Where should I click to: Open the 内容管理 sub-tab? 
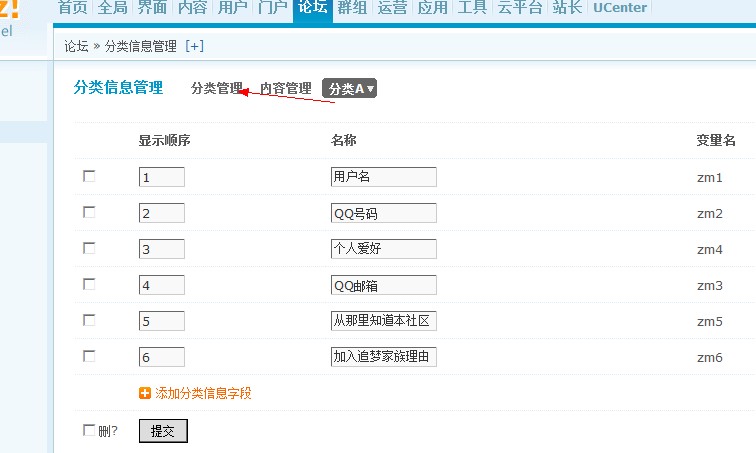(x=286, y=88)
